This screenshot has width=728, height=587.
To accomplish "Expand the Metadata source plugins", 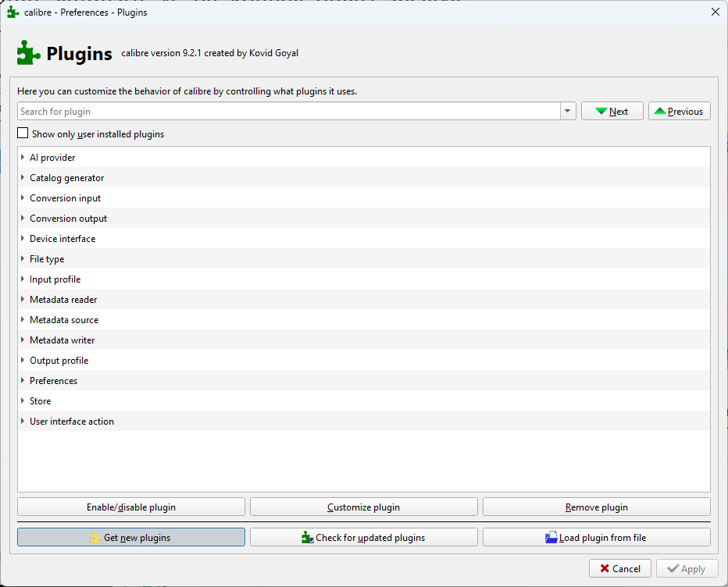I will click(x=23, y=320).
